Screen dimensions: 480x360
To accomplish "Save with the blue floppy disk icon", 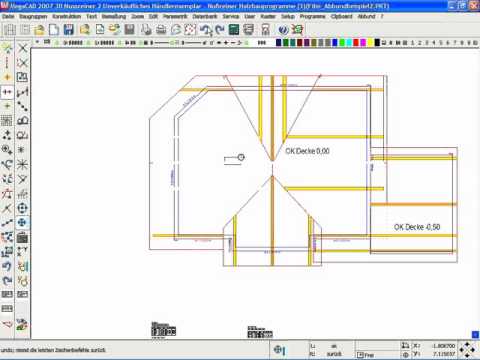I will coord(69,30).
